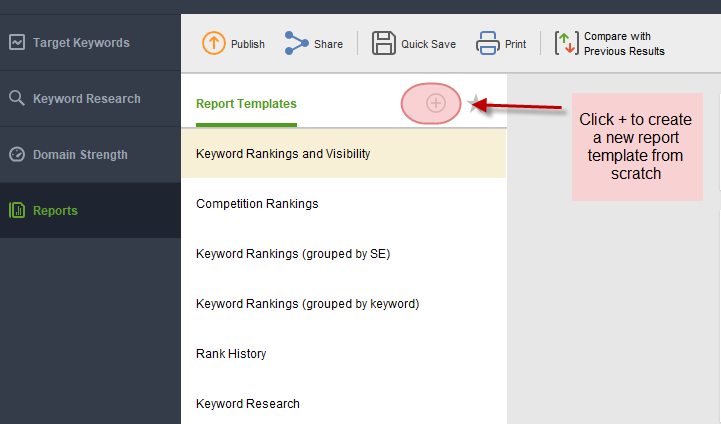Choose Keyword Rankings (grouped by keyword)

pyautogui.click(x=343, y=304)
